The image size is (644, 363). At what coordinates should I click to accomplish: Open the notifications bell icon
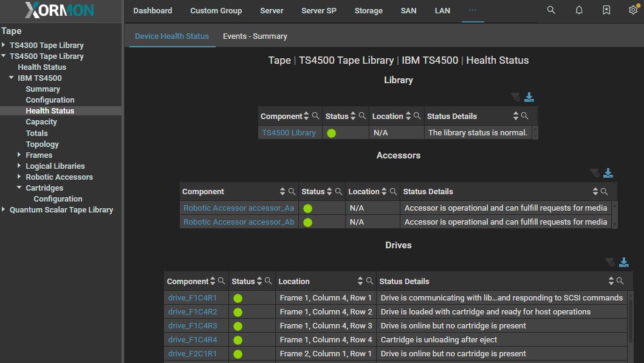tap(579, 10)
